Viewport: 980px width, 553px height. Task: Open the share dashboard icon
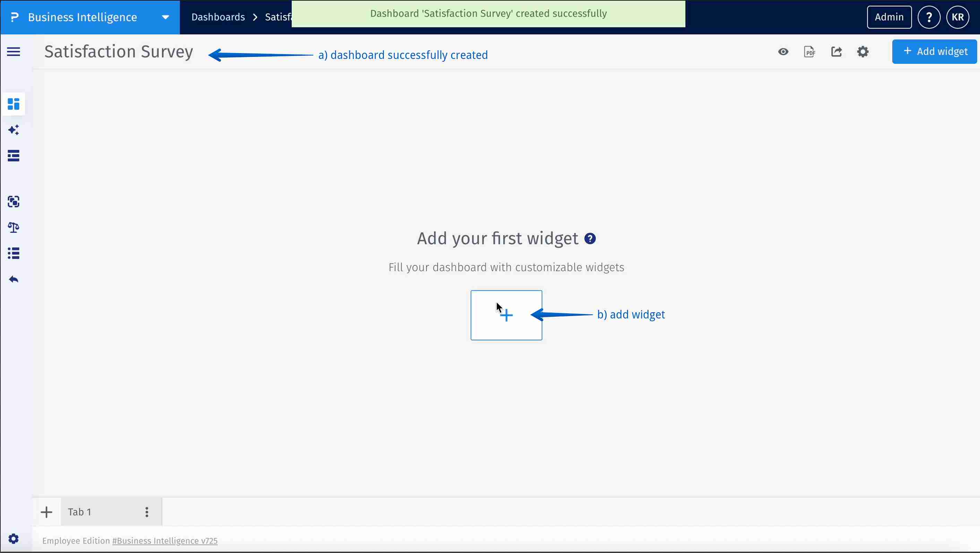click(x=836, y=51)
